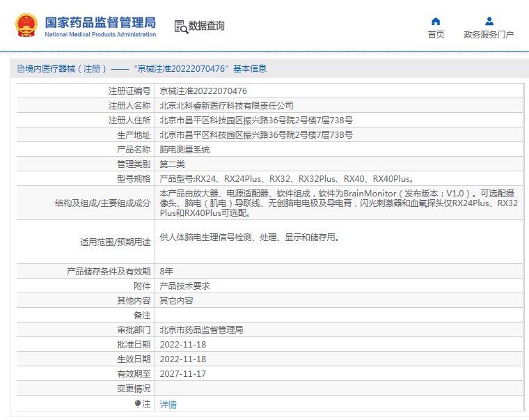The height and width of the screenshot is (420, 529).
Task: Click the 注册人住所 label
Action: (129, 120)
